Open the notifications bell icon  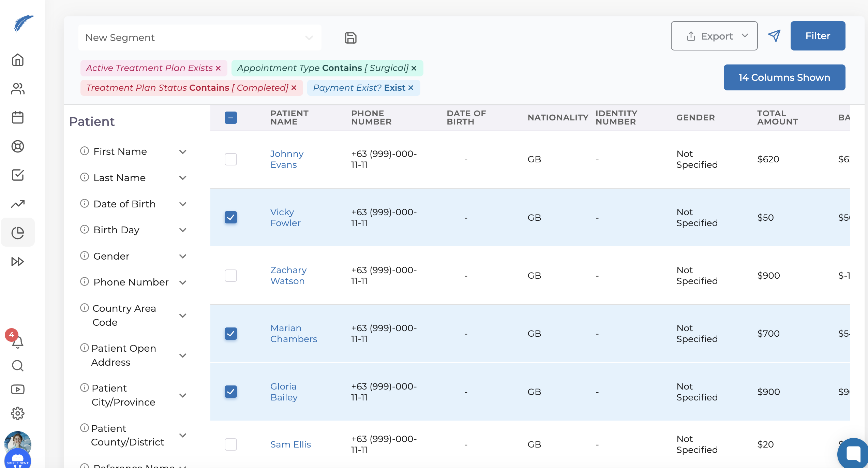18,341
